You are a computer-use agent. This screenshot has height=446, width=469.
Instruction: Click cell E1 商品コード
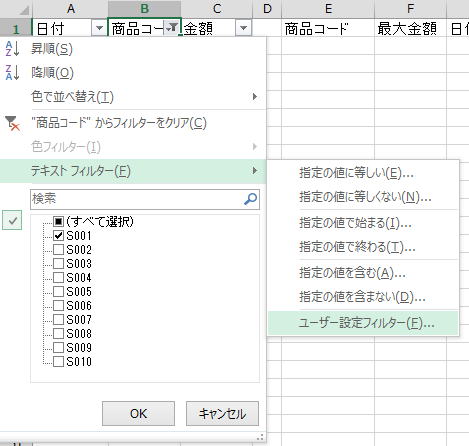(328, 28)
